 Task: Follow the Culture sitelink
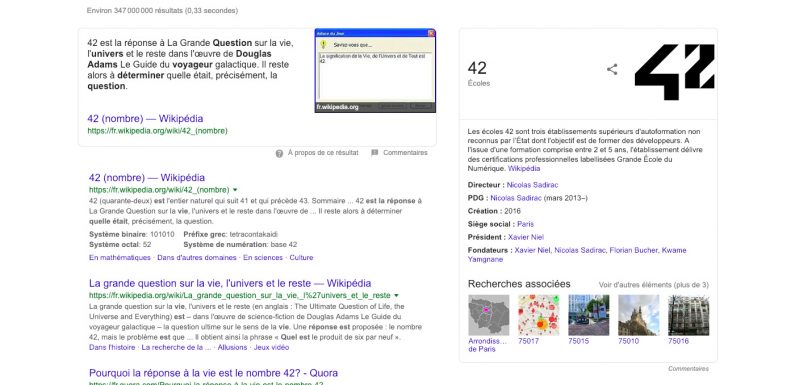pyautogui.click(x=301, y=258)
